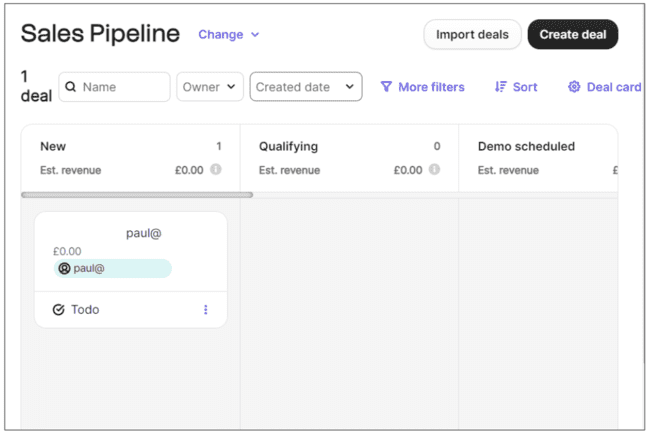Open Deal card settings gear icon

574,87
